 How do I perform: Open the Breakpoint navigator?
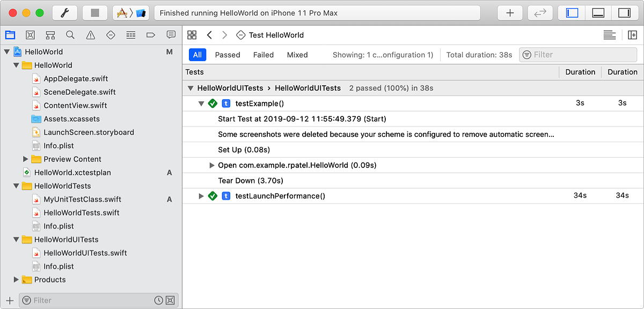pos(151,35)
